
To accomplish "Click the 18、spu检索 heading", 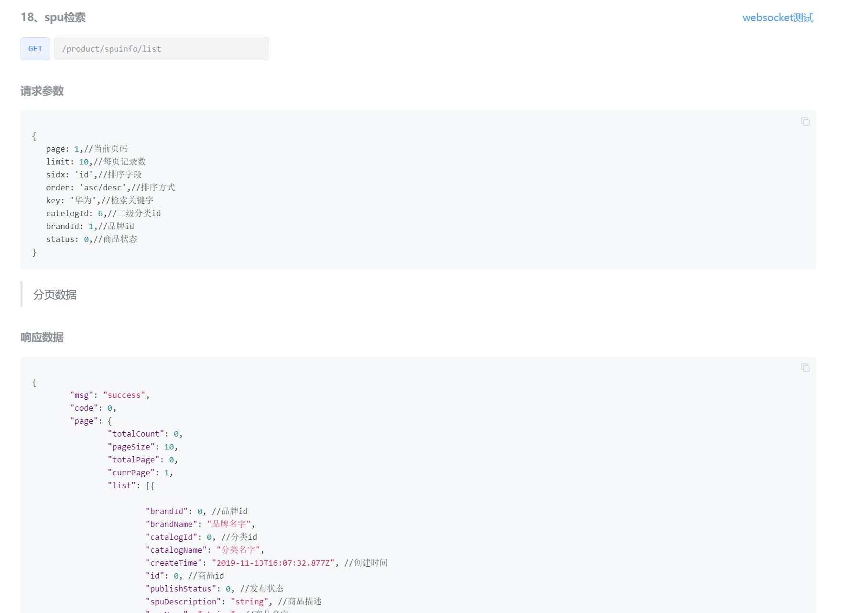I will [53, 18].
